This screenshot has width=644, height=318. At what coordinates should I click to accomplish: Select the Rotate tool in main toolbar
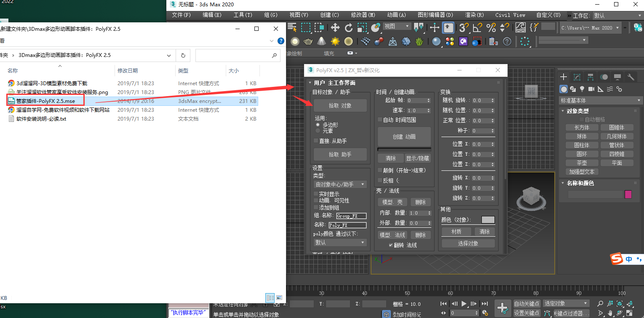348,28
